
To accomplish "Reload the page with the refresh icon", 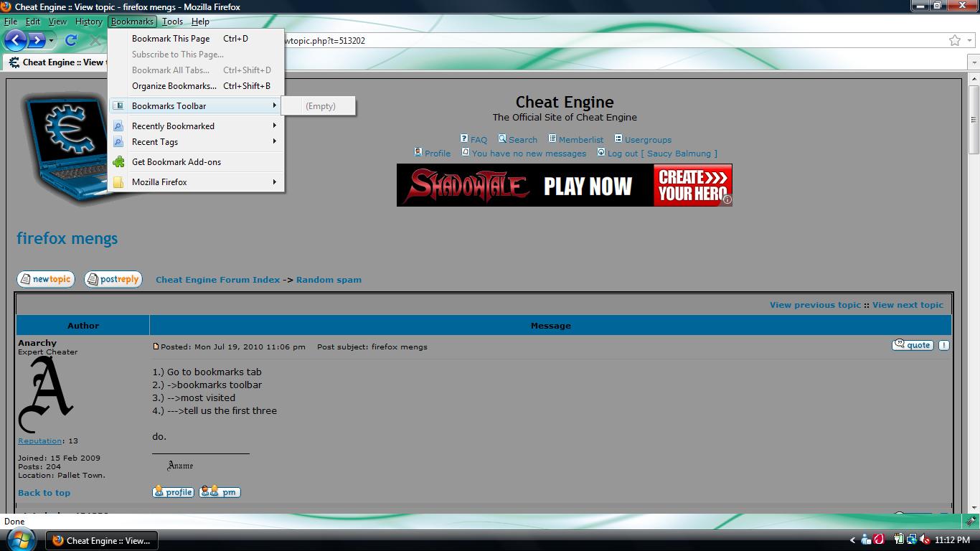I will [71, 40].
